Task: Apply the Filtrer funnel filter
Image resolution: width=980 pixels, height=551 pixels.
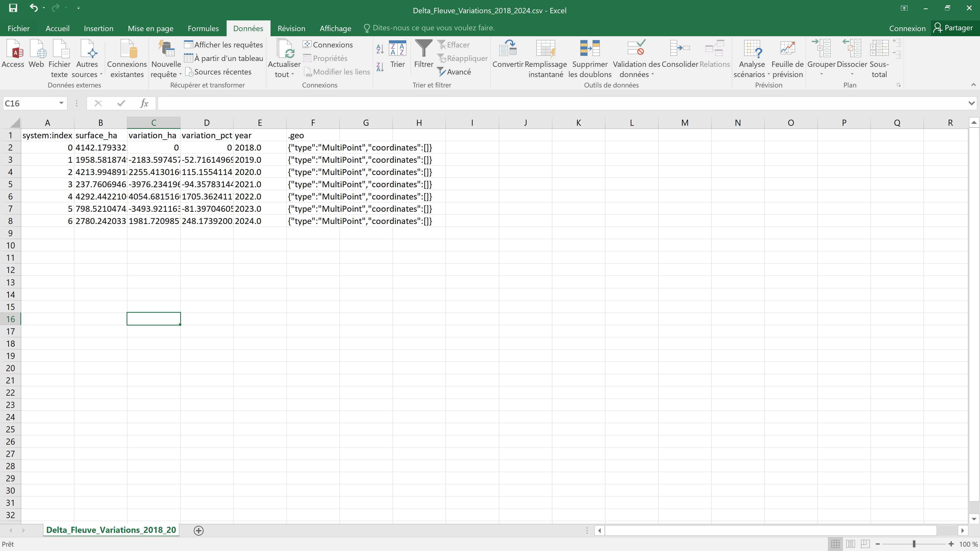Action: 423,54
